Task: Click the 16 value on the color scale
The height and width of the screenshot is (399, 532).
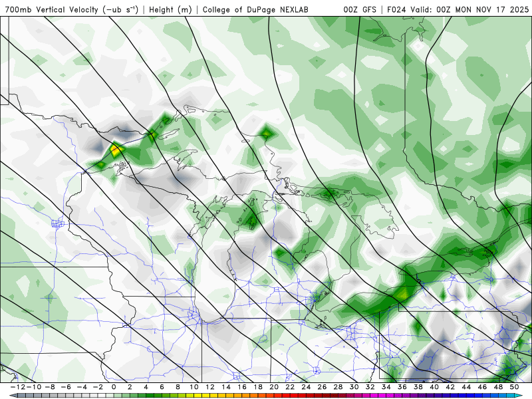Action: tap(242, 387)
